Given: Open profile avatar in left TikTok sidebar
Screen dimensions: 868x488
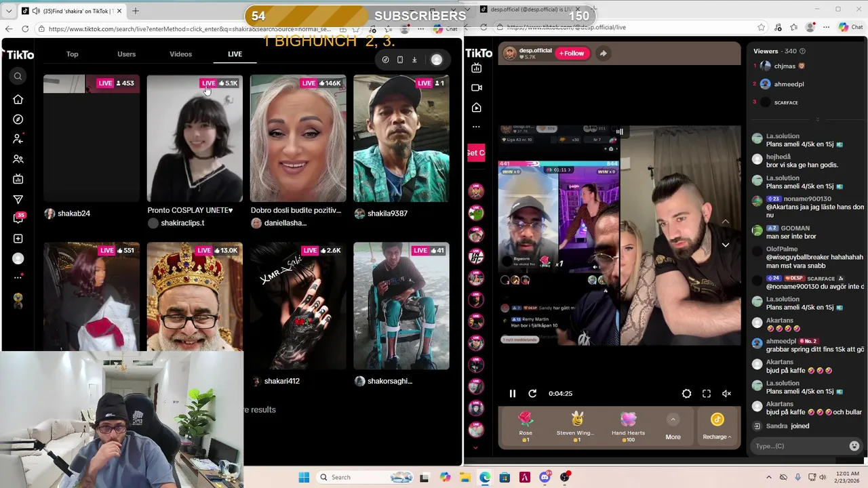Looking at the screenshot, I should pos(18,258).
